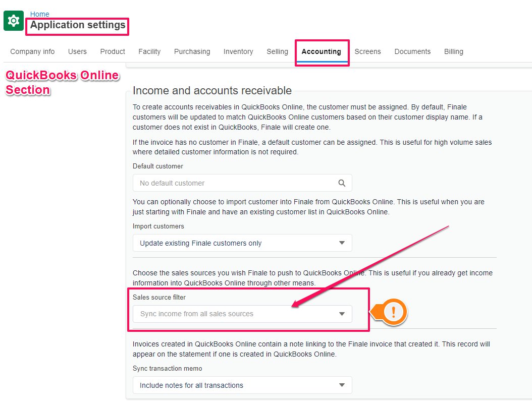Click the Import customers label

click(x=158, y=226)
